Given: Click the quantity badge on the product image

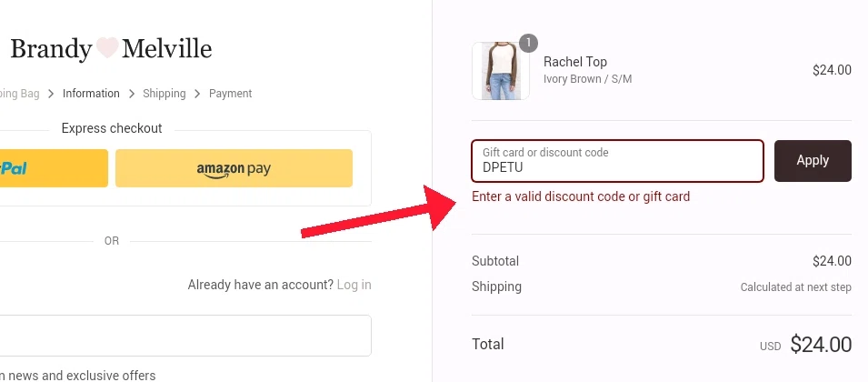Looking at the screenshot, I should pos(528,43).
